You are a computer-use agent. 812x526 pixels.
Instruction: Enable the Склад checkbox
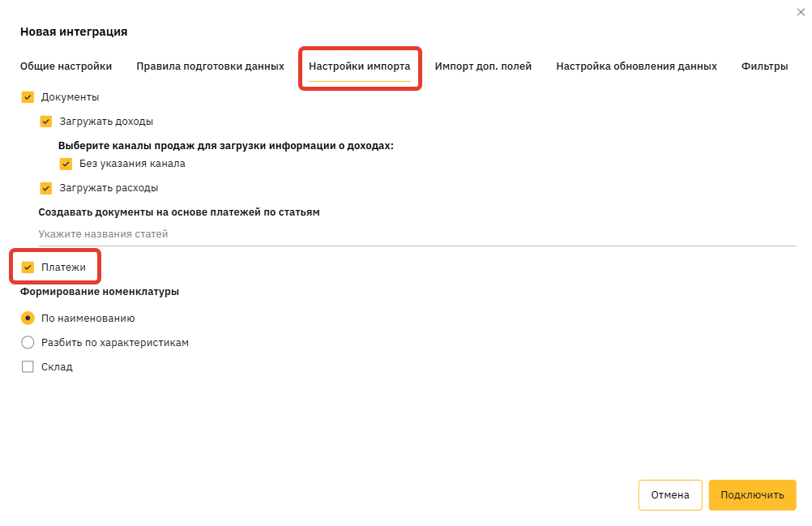click(28, 367)
